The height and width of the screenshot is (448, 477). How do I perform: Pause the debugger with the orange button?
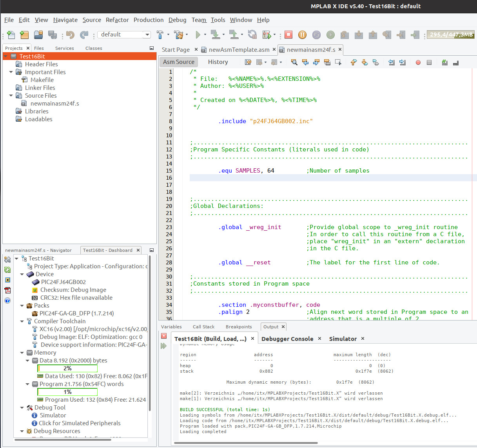pos(302,35)
